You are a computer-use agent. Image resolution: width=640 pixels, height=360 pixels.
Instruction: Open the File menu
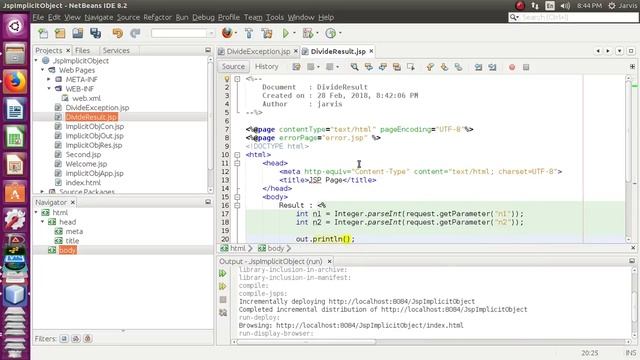38,17
